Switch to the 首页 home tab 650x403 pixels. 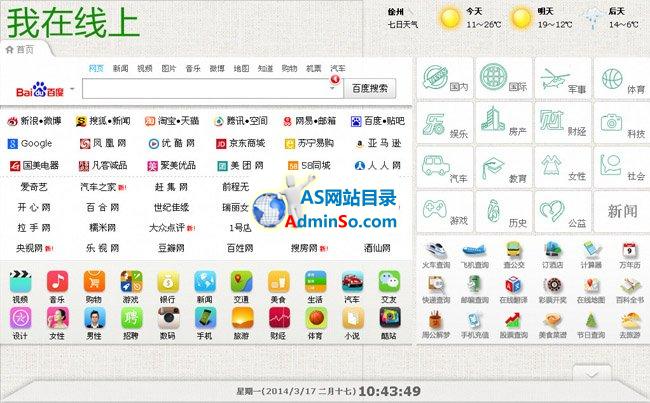[20, 50]
